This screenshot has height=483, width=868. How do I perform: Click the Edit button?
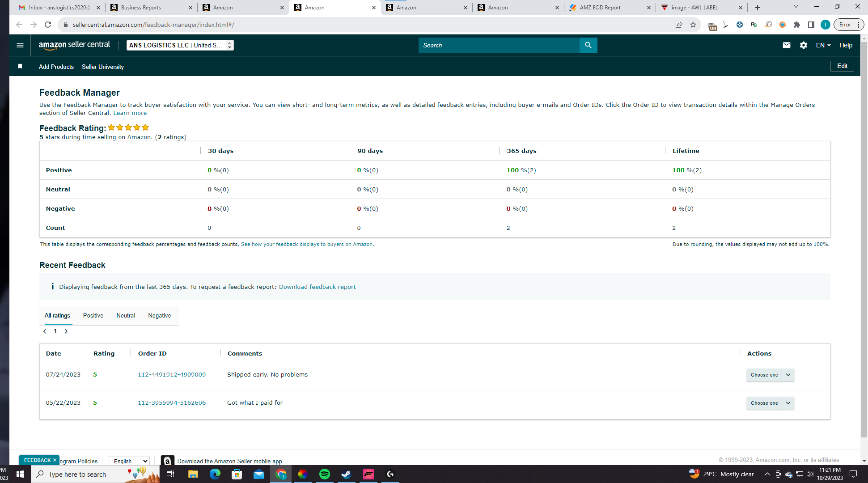(x=842, y=66)
